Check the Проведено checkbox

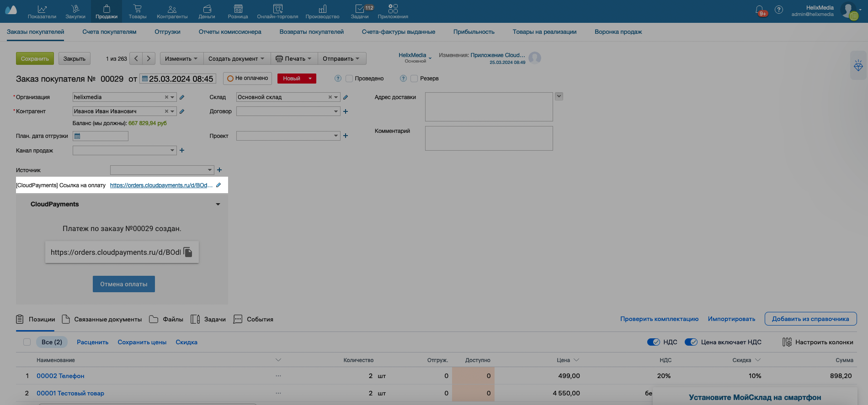[349, 79]
